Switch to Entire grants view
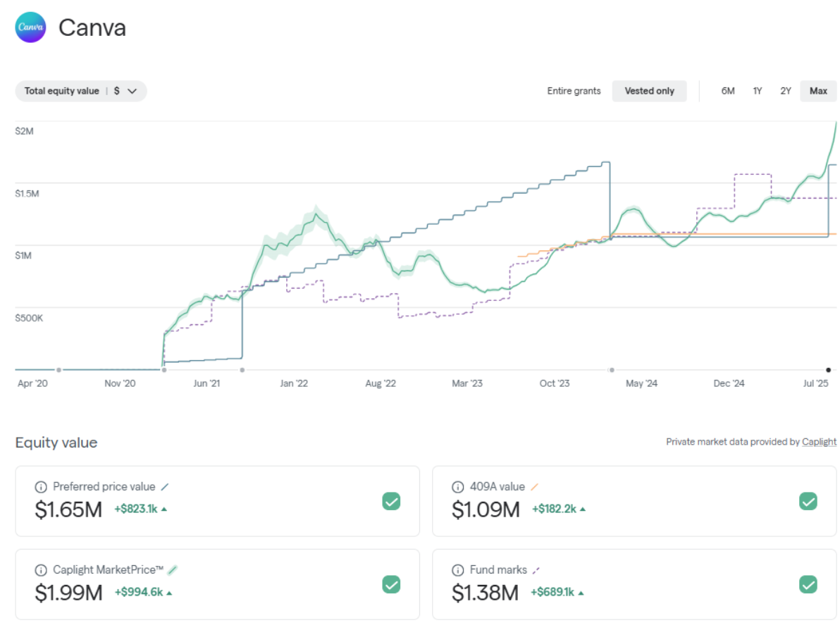 (x=574, y=91)
